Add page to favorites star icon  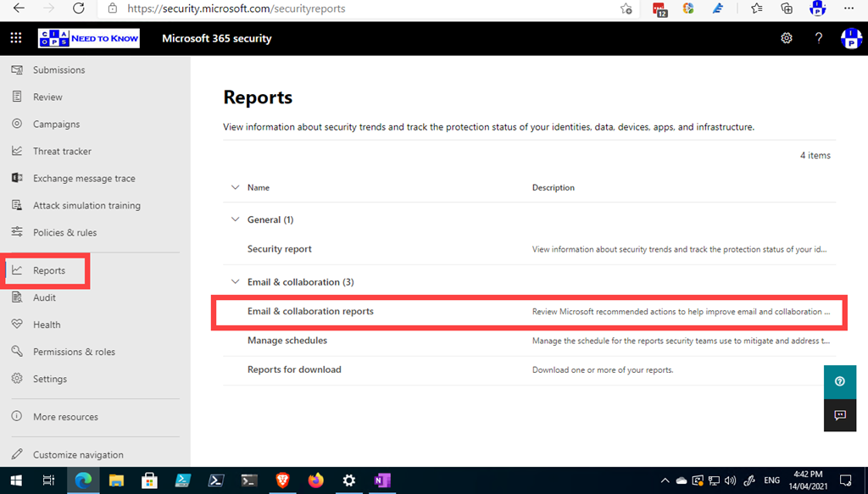[x=626, y=8]
